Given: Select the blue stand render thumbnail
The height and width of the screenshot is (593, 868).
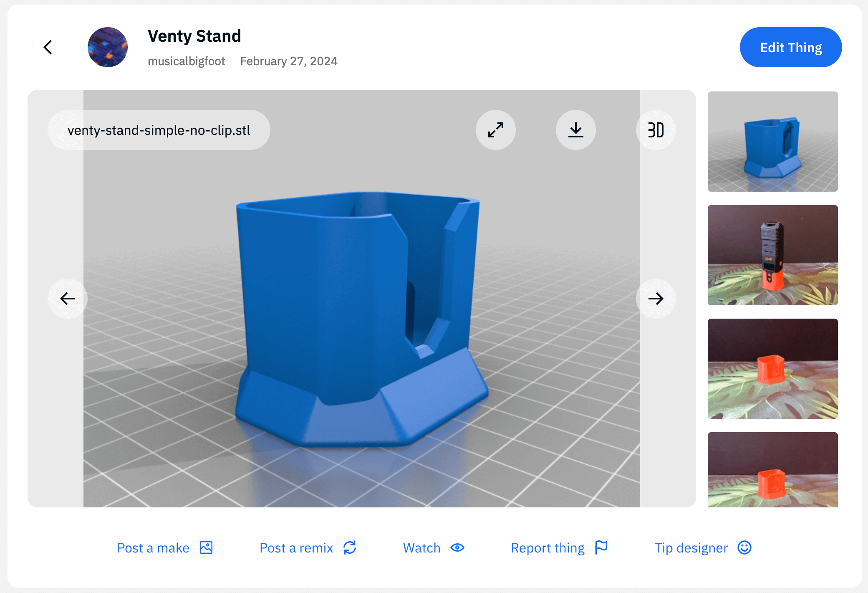Looking at the screenshot, I should 772,142.
